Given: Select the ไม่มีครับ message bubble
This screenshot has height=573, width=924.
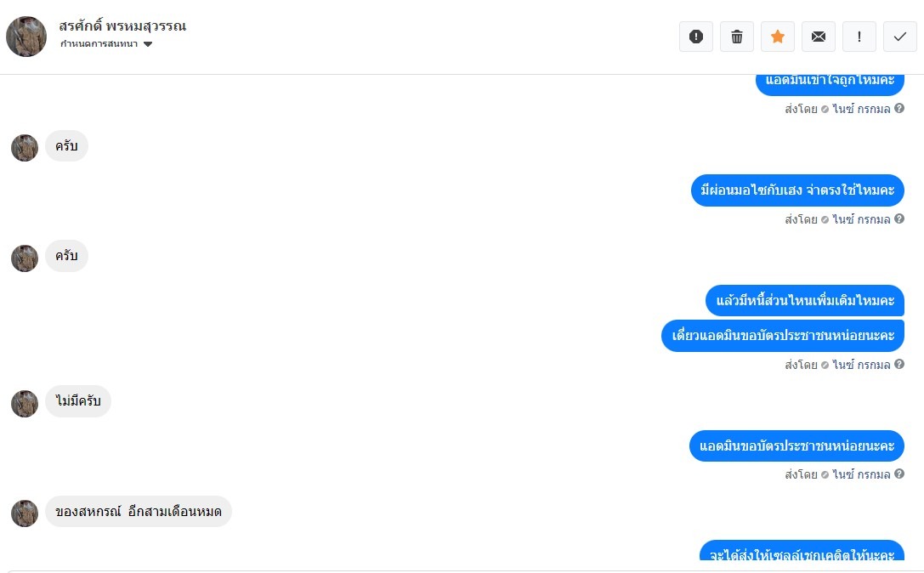Looking at the screenshot, I should point(78,401).
